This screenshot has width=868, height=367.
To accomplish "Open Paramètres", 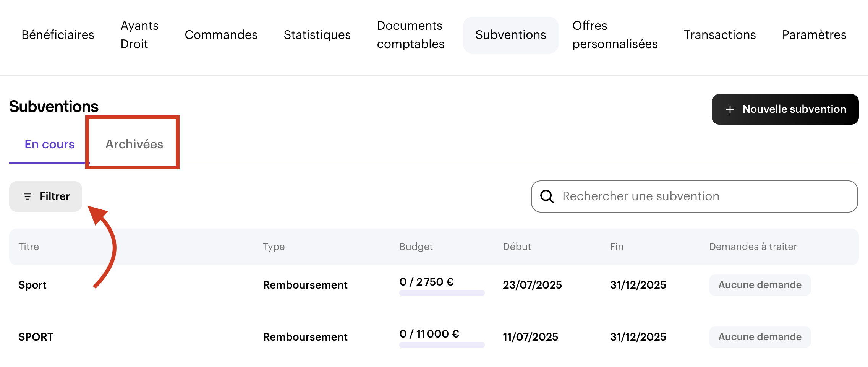I will (x=814, y=35).
